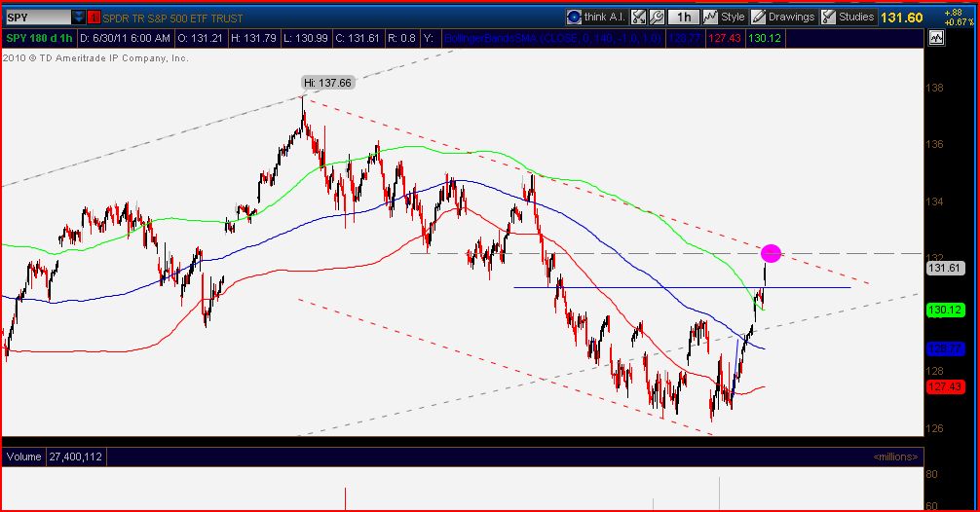Open the think A.I. button
Screen dimensions: 980x512
[x=596, y=17]
